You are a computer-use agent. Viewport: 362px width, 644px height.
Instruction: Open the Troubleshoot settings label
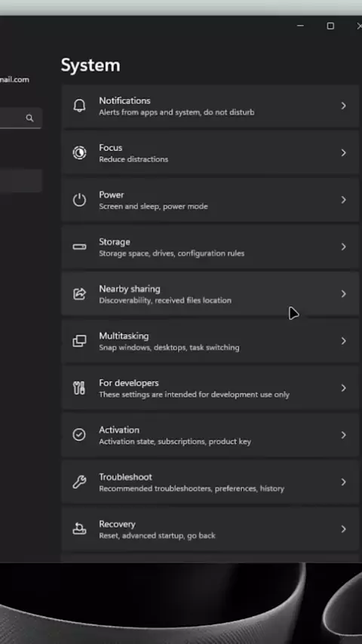(125, 477)
